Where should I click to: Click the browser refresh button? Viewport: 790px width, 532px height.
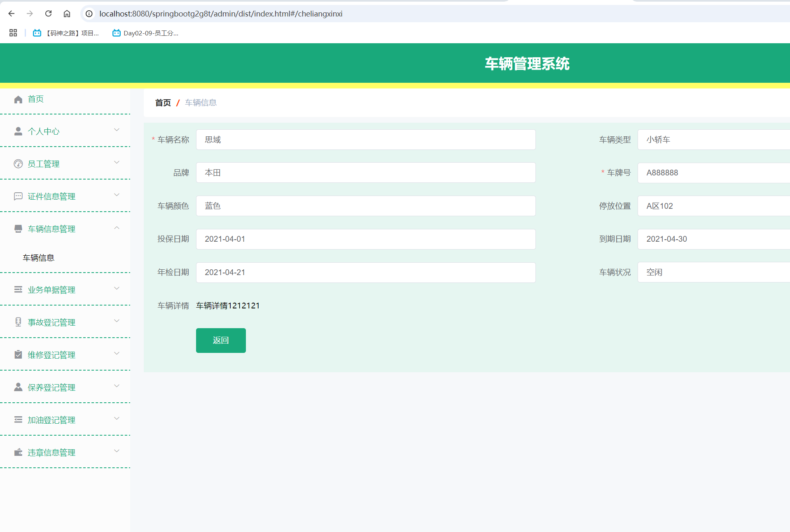point(48,13)
